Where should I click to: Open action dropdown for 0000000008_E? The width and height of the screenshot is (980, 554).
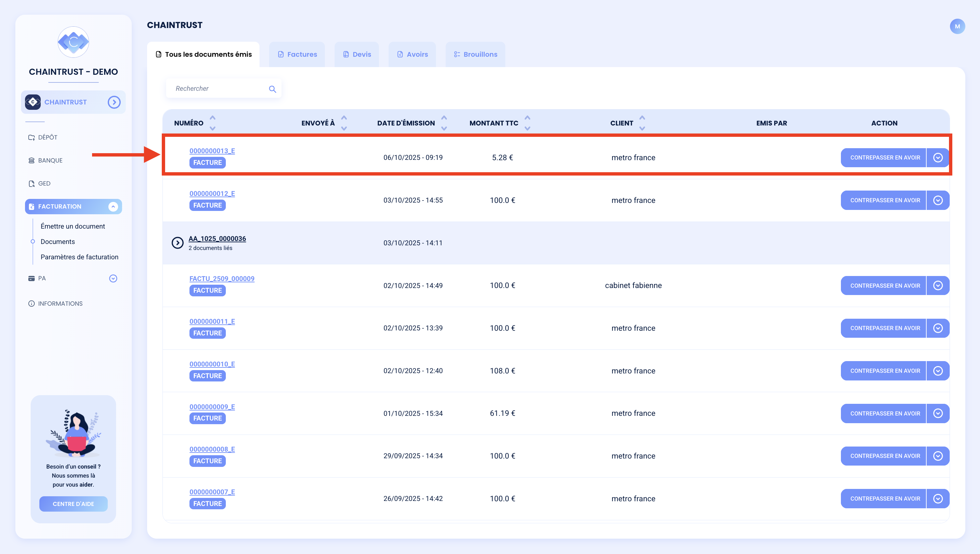coord(938,456)
